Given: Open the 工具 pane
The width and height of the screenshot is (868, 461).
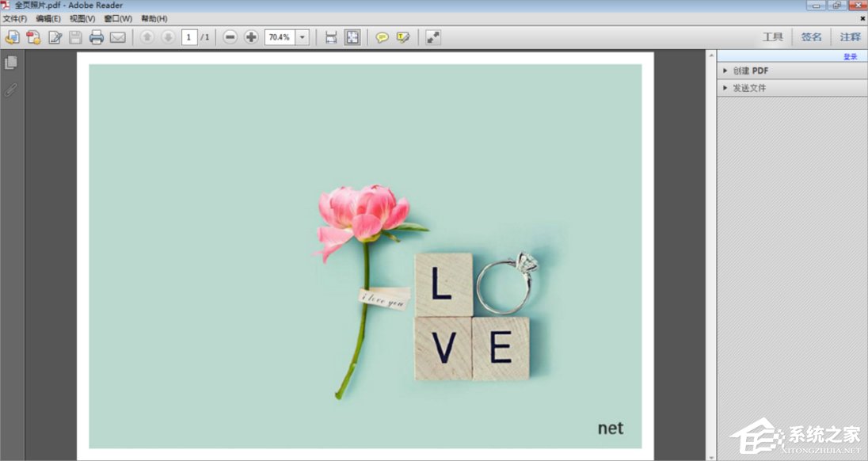Looking at the screenshot, I should [772, 37].
